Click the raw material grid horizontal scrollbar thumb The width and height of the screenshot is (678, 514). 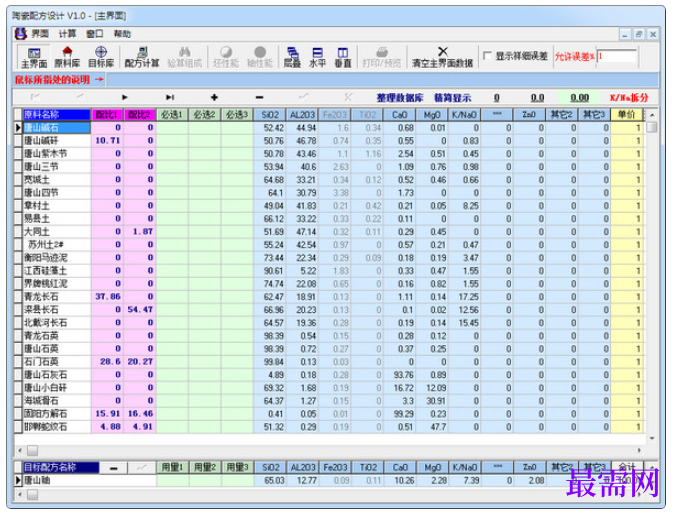tap(32, 450)
